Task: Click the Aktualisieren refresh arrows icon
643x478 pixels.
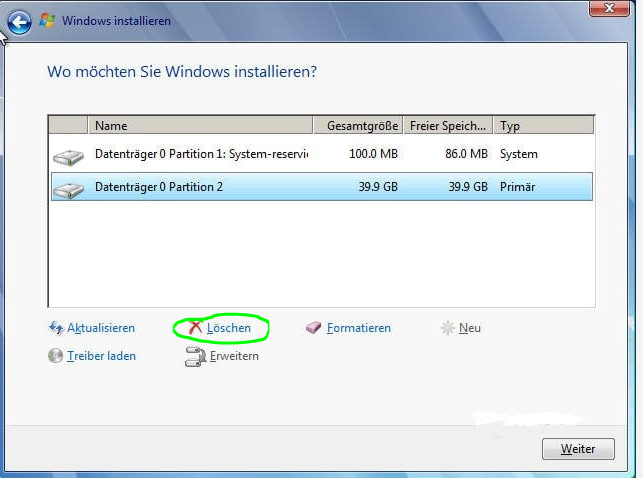Action: tap(56, 328)
